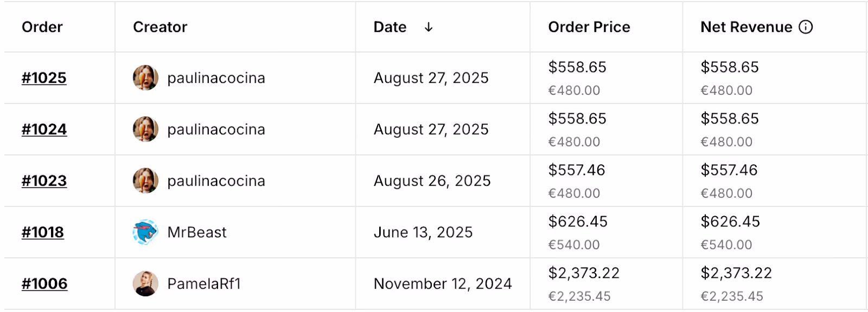Open order #1018 link
The width and height of the screenshot is (868, 312).
coord(43,232)
